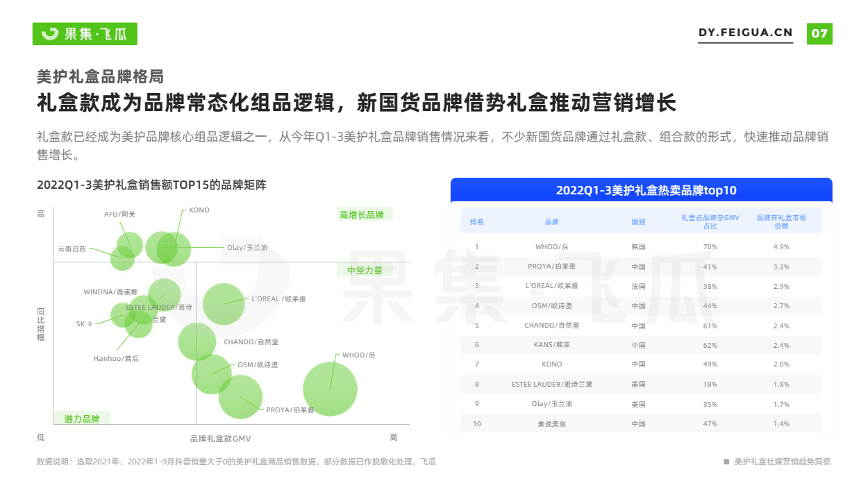Select the OSM/欧诗漫 cell in table row 4
The width and height of the screenshot is (868, 488).
click(551, 306)
